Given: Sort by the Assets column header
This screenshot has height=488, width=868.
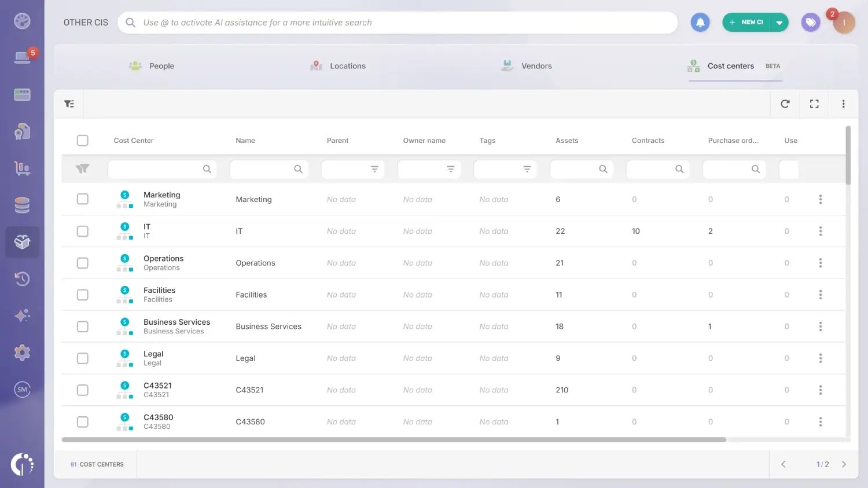Looking at the screenshot, I should (567, 140).
